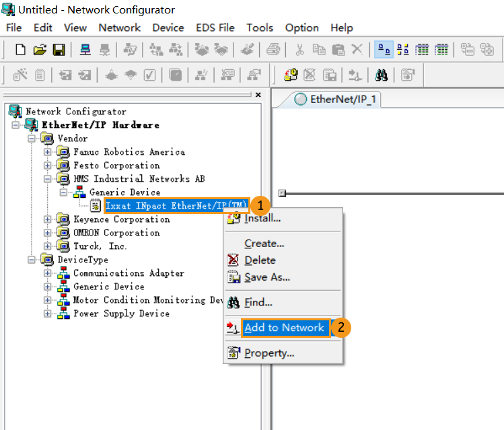
Task: Click the binoculars Find icon in toolbar
Action: pos(381,75)
